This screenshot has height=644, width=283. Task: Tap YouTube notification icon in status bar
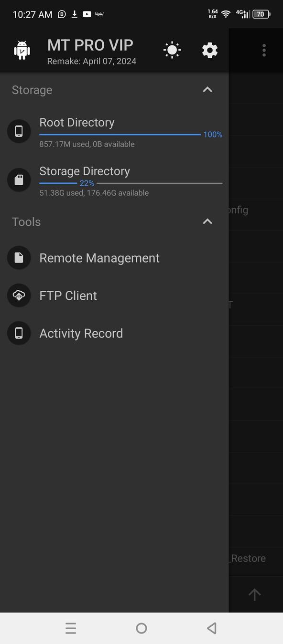87,14
